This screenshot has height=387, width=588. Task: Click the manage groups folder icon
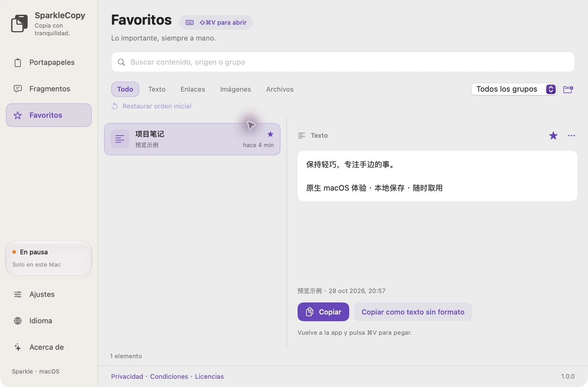pyautogui.click(x=568, y=89)
